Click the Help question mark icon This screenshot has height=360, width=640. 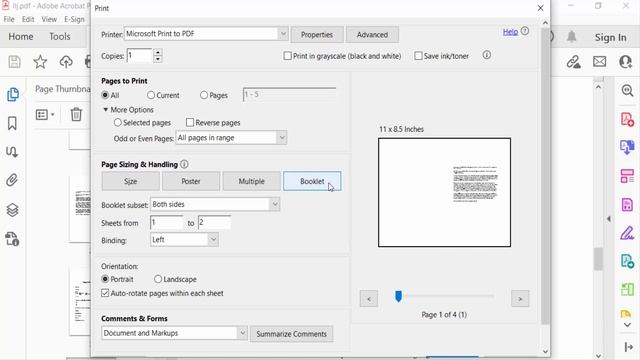pyautogui.click(x=525, y=31)
